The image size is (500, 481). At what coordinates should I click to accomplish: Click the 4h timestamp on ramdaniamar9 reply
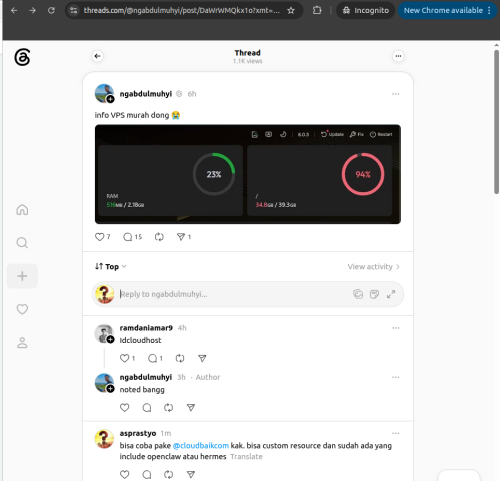tap(182, 328)
